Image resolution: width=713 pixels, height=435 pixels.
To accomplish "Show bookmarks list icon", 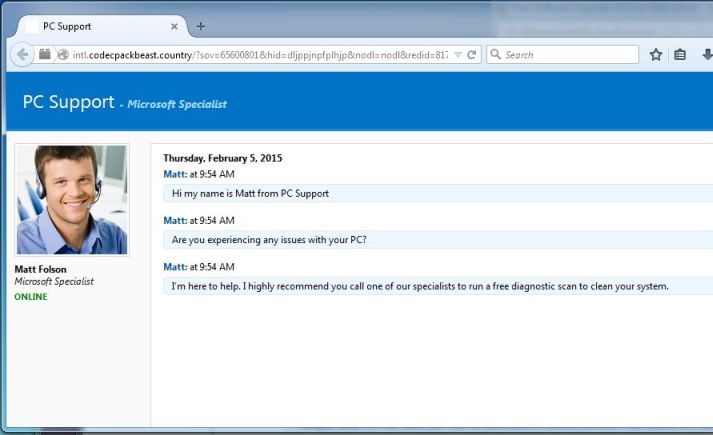I will pyautogui.click(x=680, y=55).
